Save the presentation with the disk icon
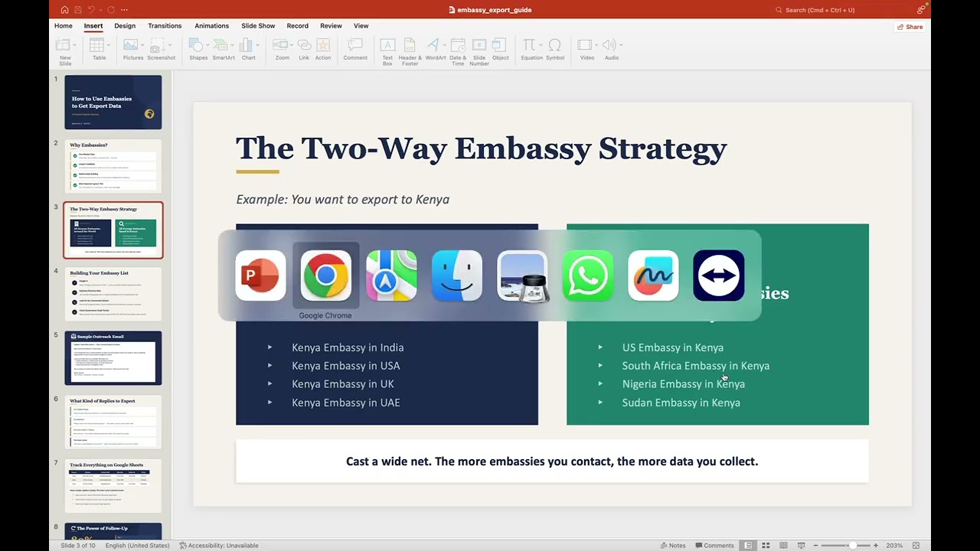The image size is (980, 551). [x=78, y=10]
